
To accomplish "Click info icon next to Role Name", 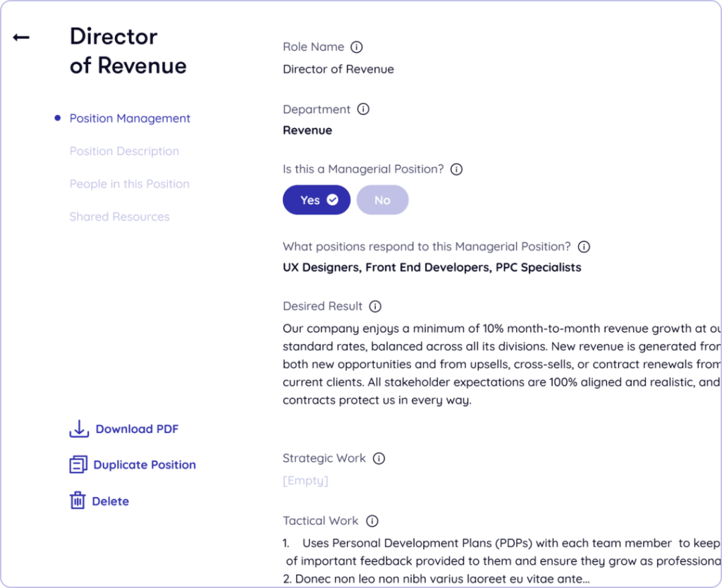I will tap(357, 47).
